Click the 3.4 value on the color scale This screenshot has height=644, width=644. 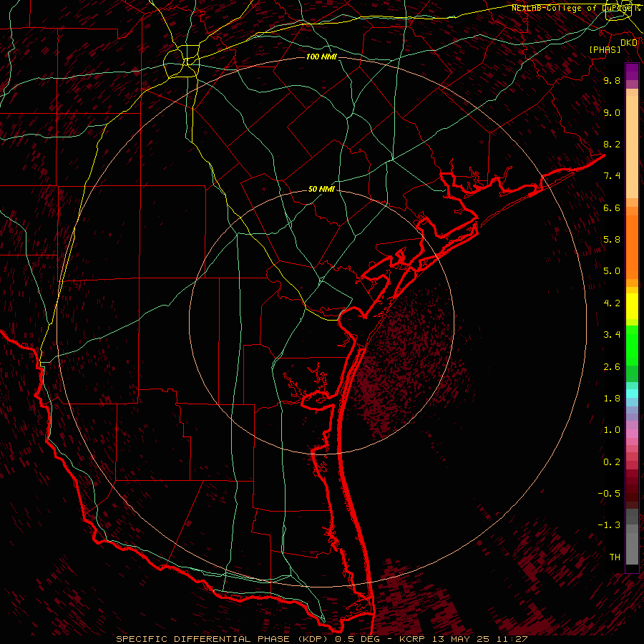pyautogui.click(x=612, y=335)
